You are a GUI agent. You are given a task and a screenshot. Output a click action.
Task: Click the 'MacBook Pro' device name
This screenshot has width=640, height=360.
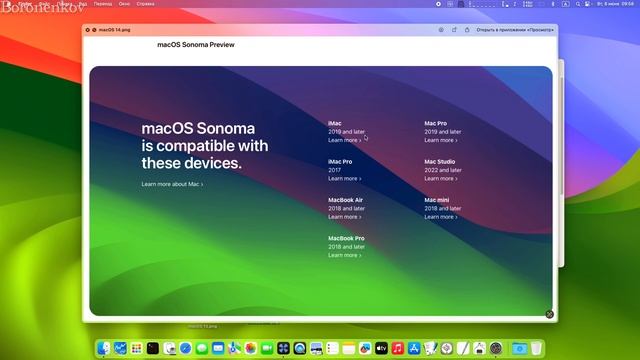pos(346,238)
